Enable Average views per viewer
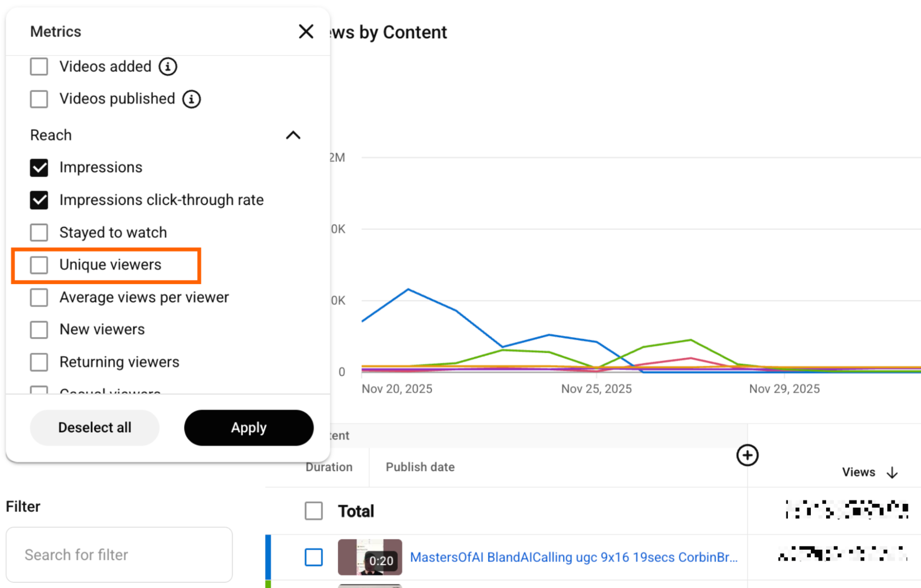 (x=39, y=297)
